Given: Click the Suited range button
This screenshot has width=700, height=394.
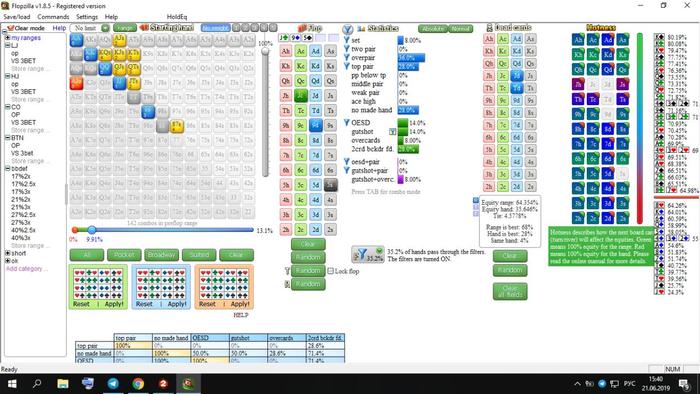Looking at the screenshot, I should [x=199, y=255].
